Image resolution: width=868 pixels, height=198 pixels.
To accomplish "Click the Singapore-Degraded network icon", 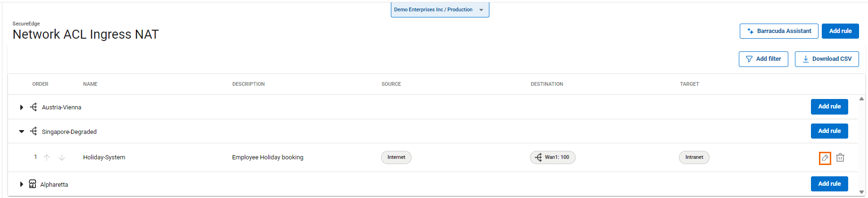I will 33,131.
